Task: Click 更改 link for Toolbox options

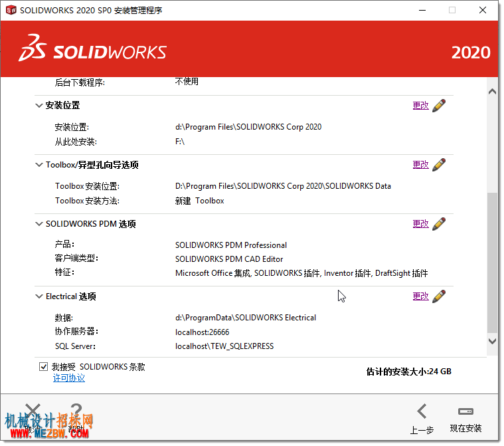Action: click(x=421, y=165)
